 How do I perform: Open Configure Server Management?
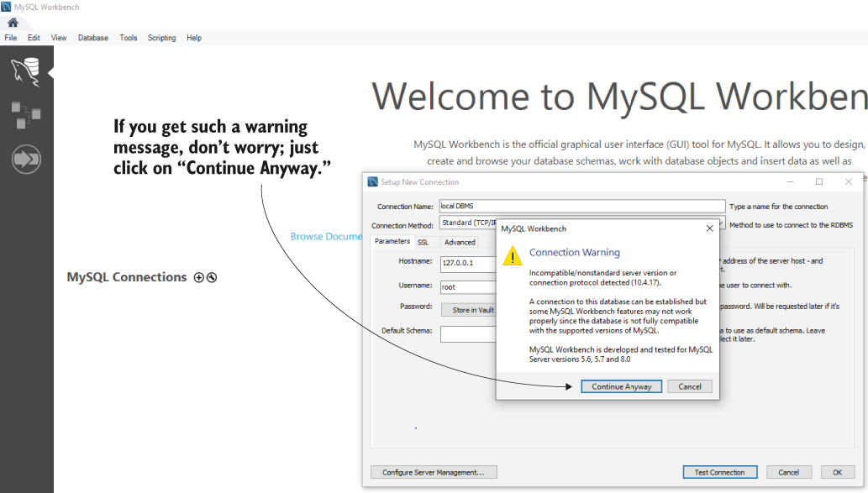433,471
